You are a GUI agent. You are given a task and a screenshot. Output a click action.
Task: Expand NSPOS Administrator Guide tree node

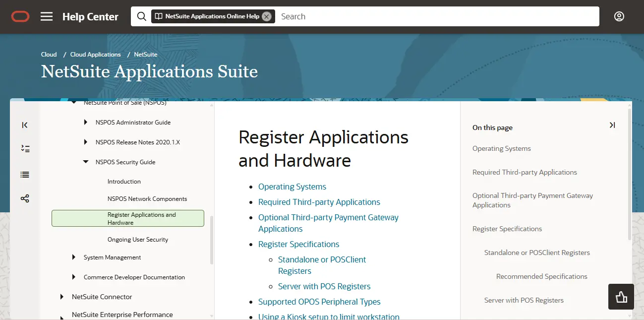coord(86,123)
